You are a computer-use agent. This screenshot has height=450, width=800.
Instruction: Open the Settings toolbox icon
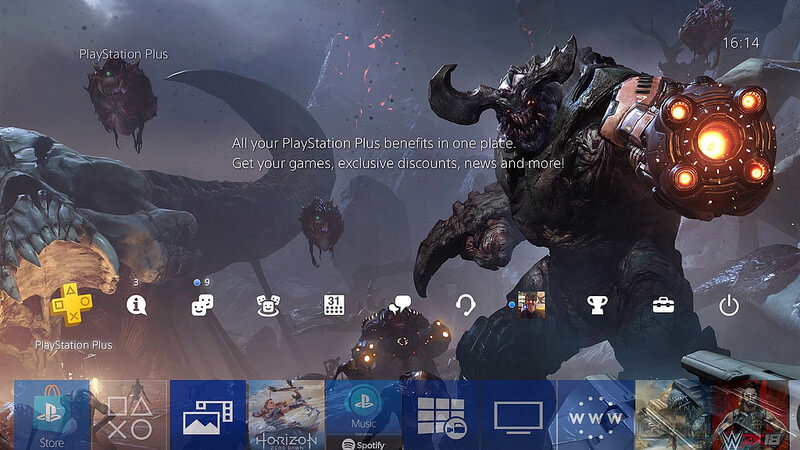[663, 305]
